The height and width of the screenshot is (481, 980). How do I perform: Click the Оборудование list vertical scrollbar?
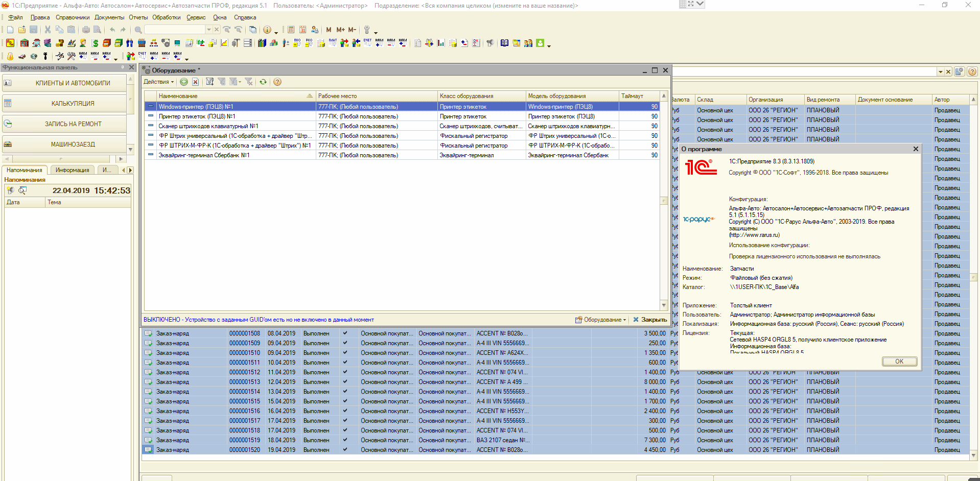coord(664,201)
